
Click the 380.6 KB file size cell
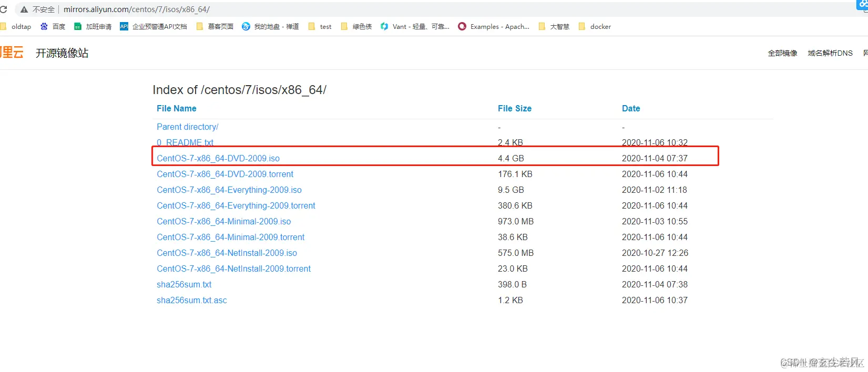coord(515,205)
